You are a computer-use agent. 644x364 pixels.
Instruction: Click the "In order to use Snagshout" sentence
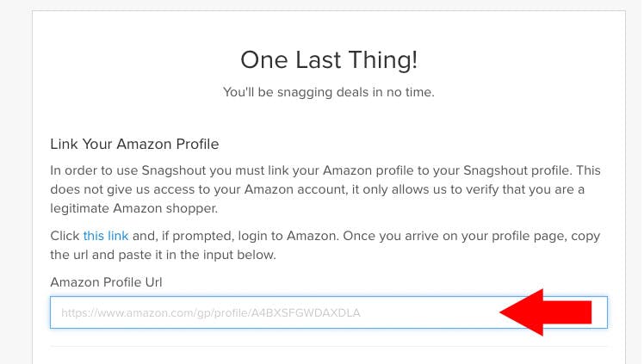pos(325,170)
